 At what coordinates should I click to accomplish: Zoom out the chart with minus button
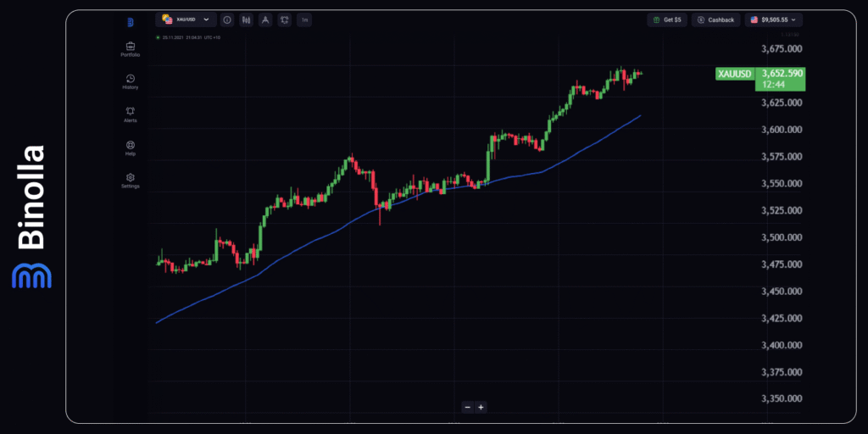(x=467, y=407)
